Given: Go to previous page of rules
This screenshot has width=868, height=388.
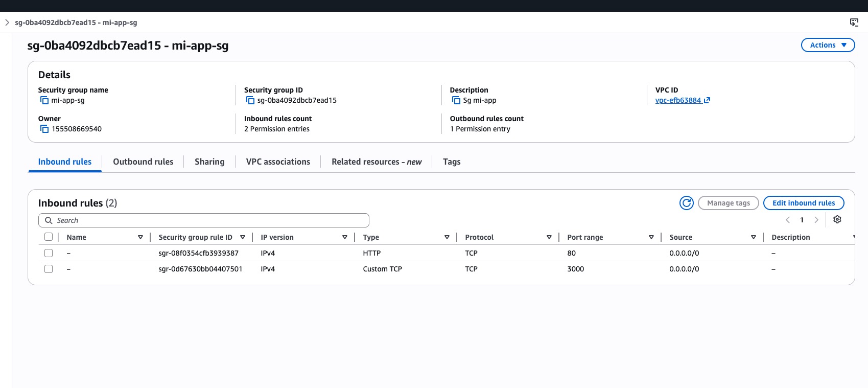Looking at the screenshot, I should coord(788,220).
